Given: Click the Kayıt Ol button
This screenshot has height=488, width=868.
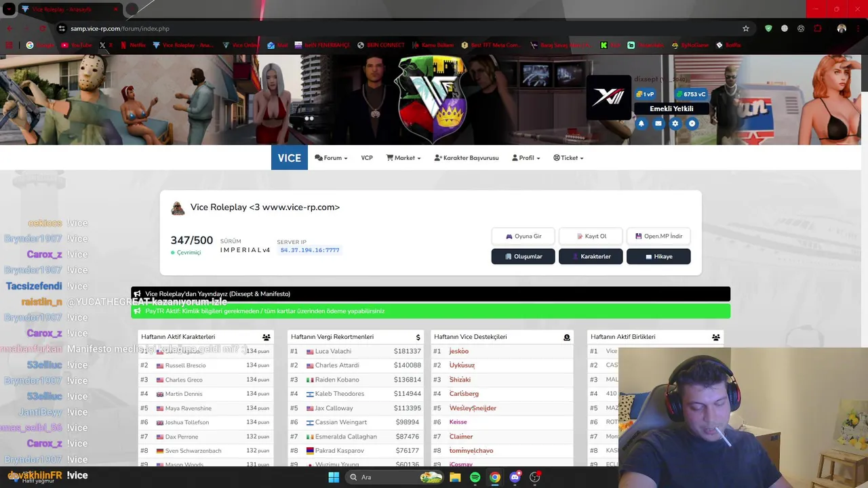Looking at the screenshot, I should [591, 236].
